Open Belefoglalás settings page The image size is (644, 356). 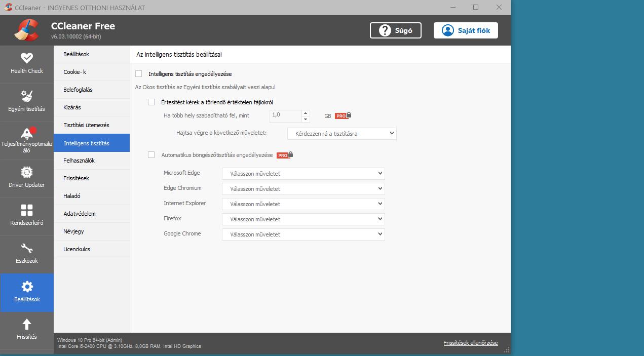pos(92,90)
